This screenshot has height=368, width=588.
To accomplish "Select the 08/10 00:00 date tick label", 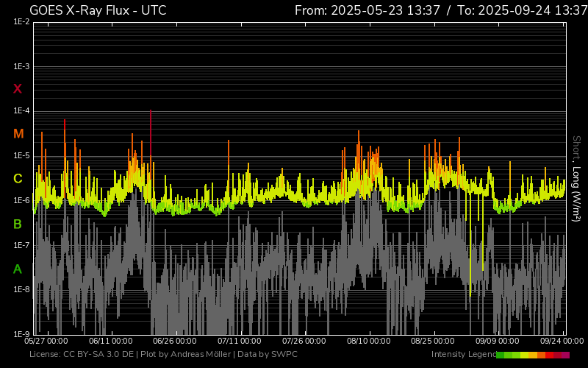I will pos(369,342).
